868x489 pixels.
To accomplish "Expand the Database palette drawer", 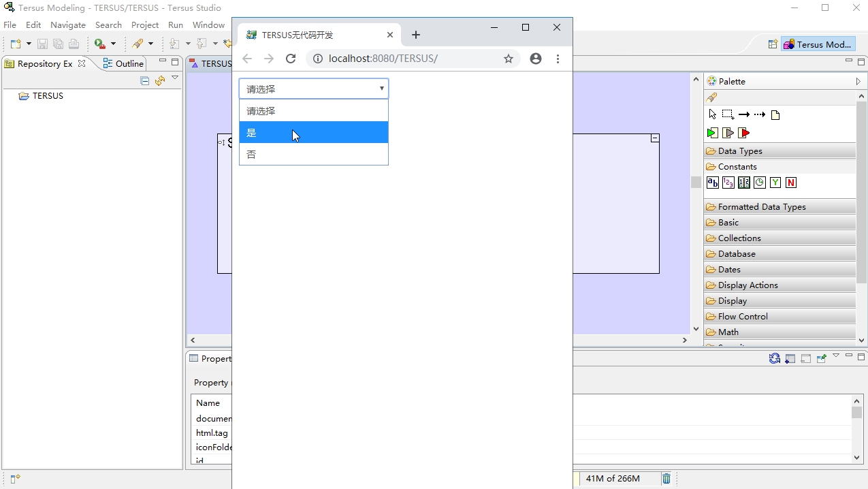I will [737, 253].
